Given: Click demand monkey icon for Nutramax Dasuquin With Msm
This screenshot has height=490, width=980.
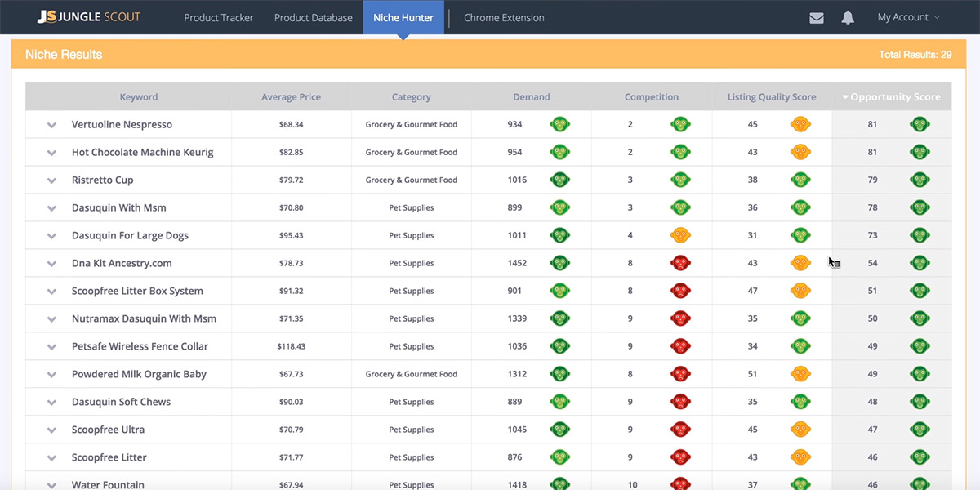Looking at the screenshot, I should [x=559, y=318].
